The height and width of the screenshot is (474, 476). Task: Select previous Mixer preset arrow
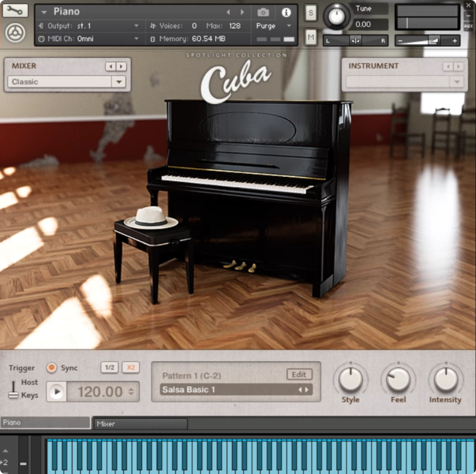(111, 66)
